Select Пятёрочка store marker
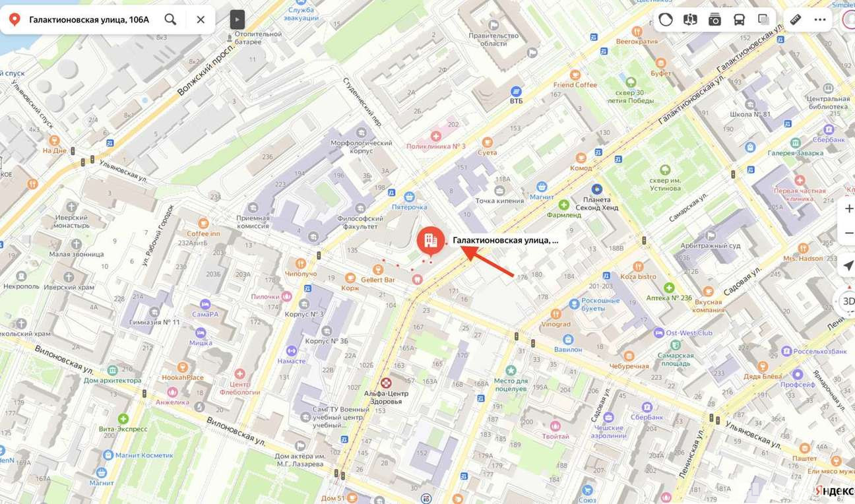 click(409, 197)
